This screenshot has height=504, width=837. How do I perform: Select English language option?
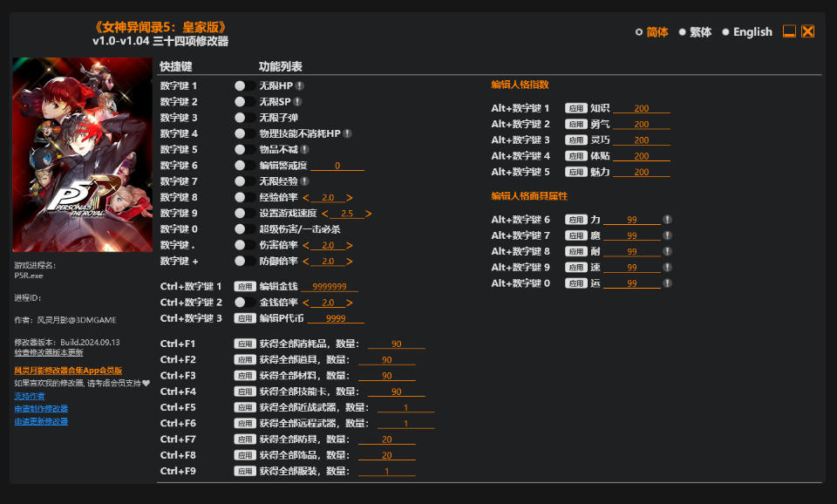[x=747, y=32]
